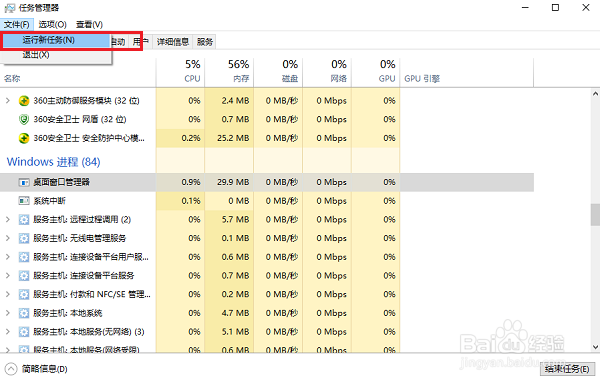Click the 360主动防御服务模块 process icon
The image size is (600, 384).
[24, 101]
